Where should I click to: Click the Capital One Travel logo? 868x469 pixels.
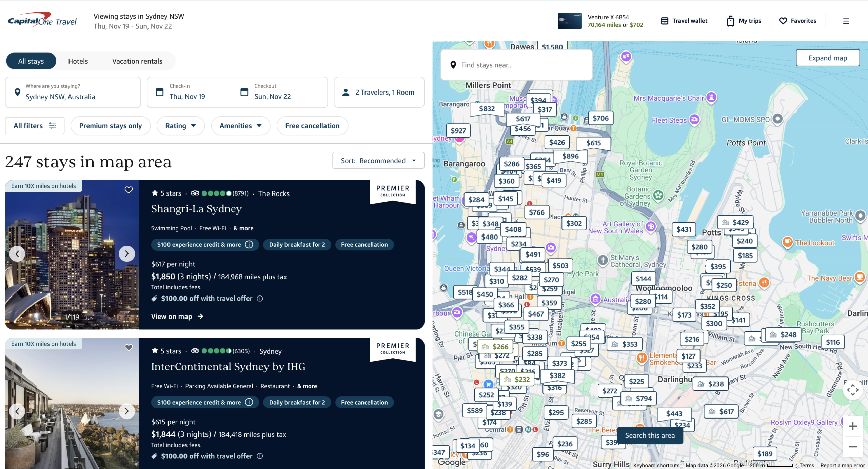tap(42, 20)
